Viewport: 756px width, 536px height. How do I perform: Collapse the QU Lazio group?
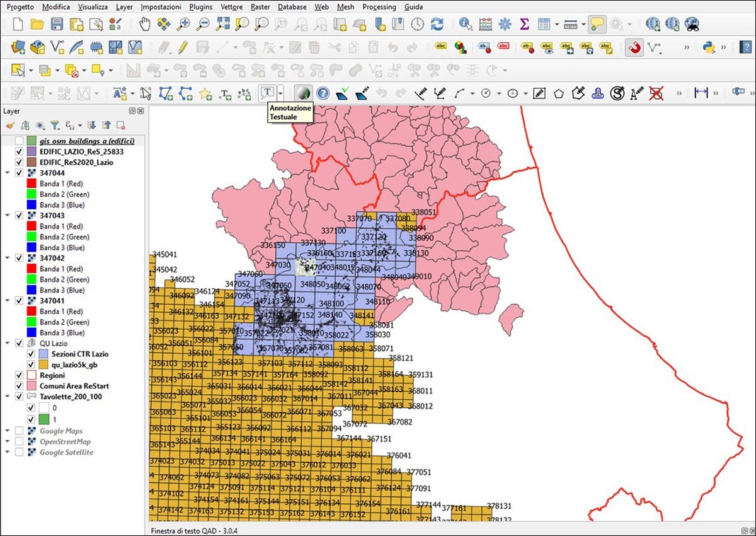(x=8, y=343)
